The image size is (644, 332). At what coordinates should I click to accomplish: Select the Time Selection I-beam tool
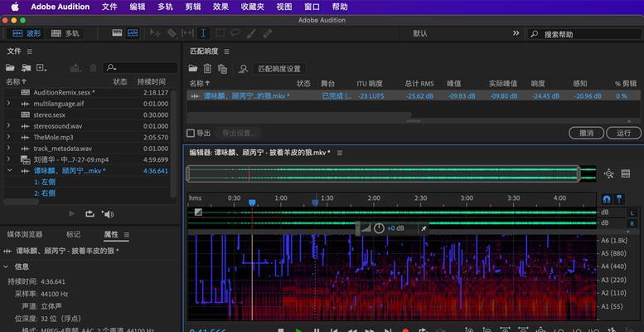click(x=203, y=34)
